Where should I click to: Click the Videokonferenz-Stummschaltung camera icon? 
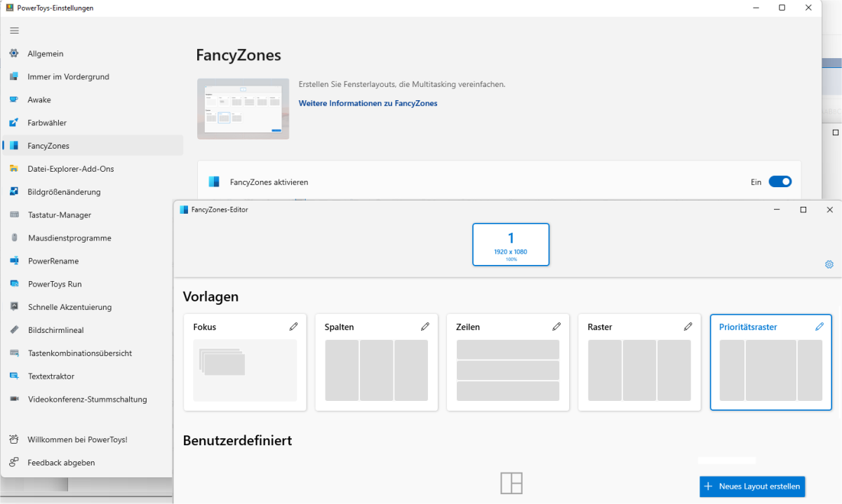(14, 399)
